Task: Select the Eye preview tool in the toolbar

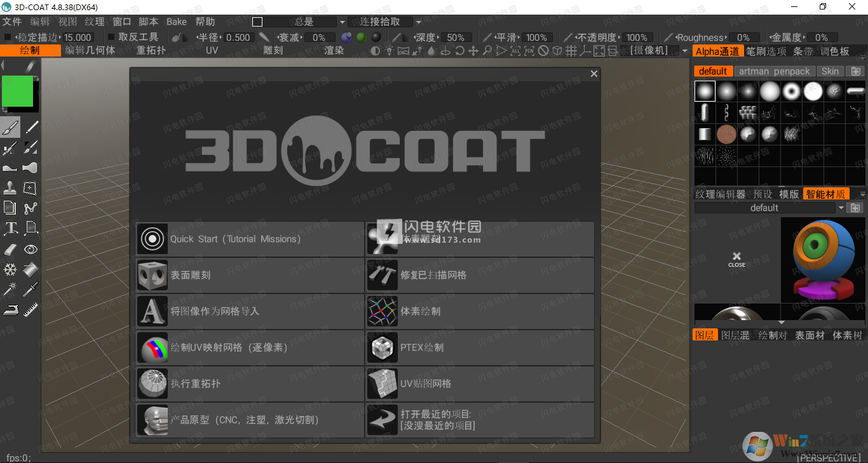Action: (x=31, y=249)
